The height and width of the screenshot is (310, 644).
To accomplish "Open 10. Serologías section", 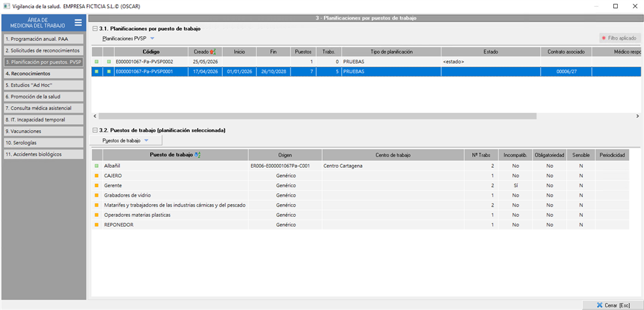I will [44, 143].
